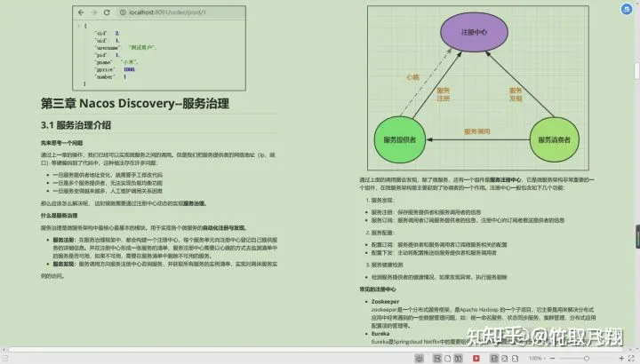Image resolution: width=640 pixels, height=364 pixels.
Task: Open the dark side panel handle on right edge
Action: coord(637,236)
